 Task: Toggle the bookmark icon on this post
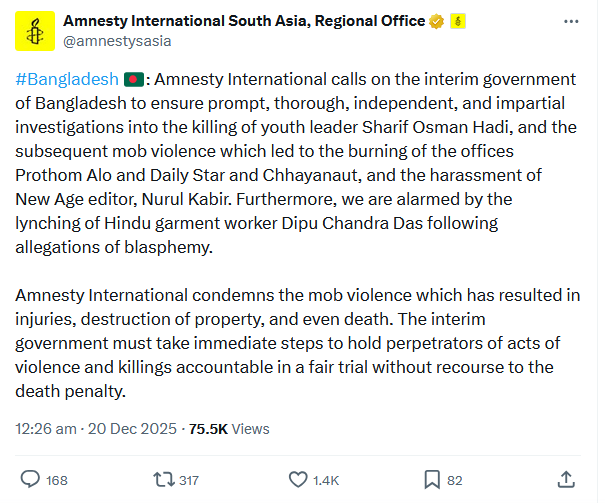[432, 479]
